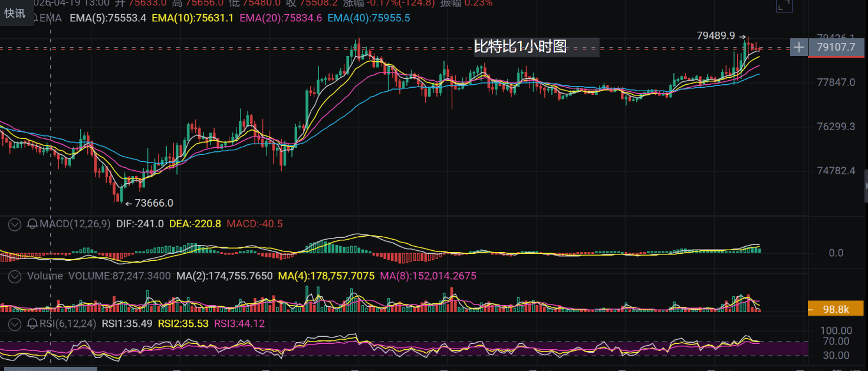This screenshot has height=371, width=868.
Task: Click the EMA alert bell icon
Action: [35, 18]
